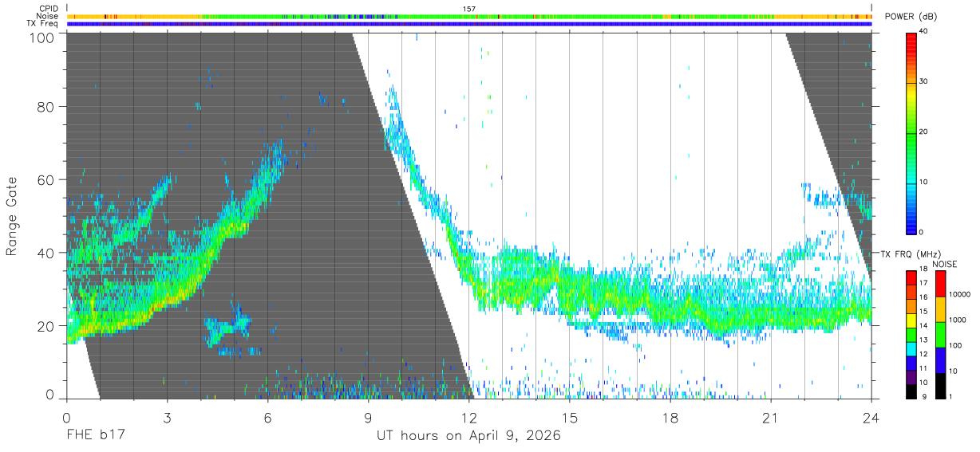This screenshot has height=452, width=980.
Task: Click the blue TX Freq strip above the plot
Action: [x=469, y=24]
